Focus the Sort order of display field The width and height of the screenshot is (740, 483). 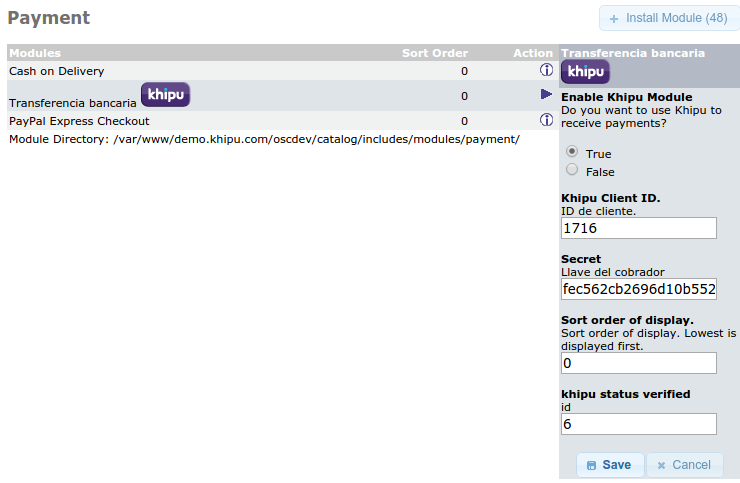[639, 363]
